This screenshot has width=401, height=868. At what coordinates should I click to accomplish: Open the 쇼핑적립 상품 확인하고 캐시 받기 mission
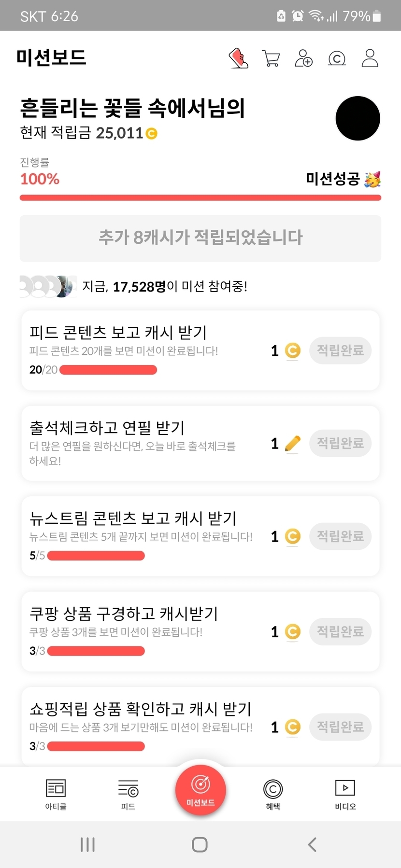click(141, 709)
